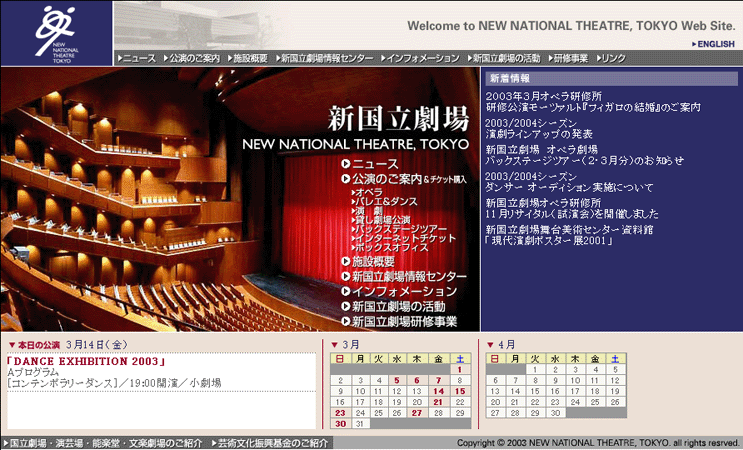Select ボックスオフィス in the image submenu
Viewport: 743px width, 450px height.
390,247
